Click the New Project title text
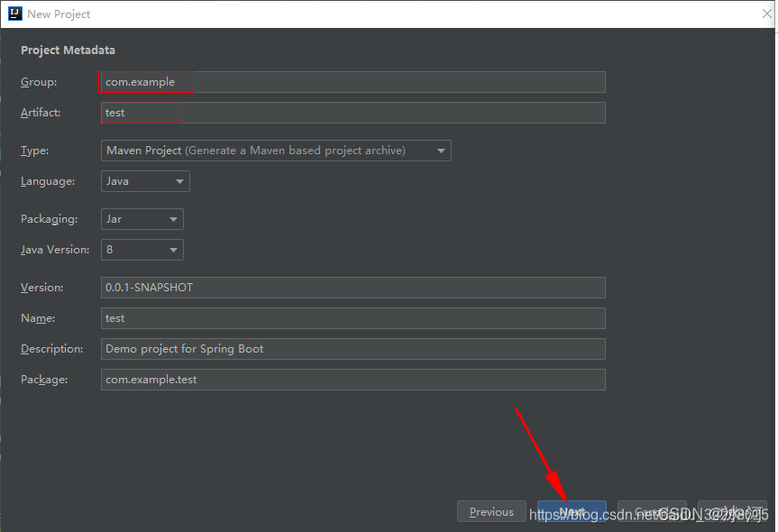 point(59,14)
